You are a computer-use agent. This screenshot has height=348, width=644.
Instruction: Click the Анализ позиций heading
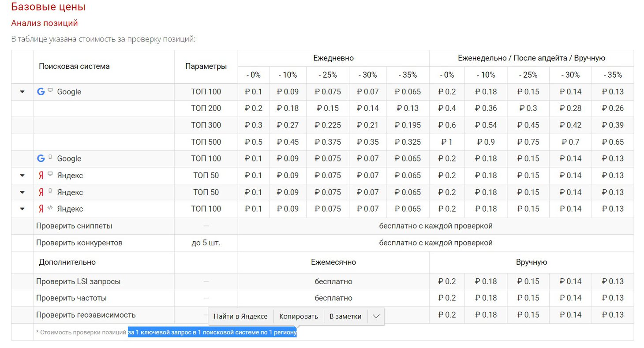coord(45,23)
